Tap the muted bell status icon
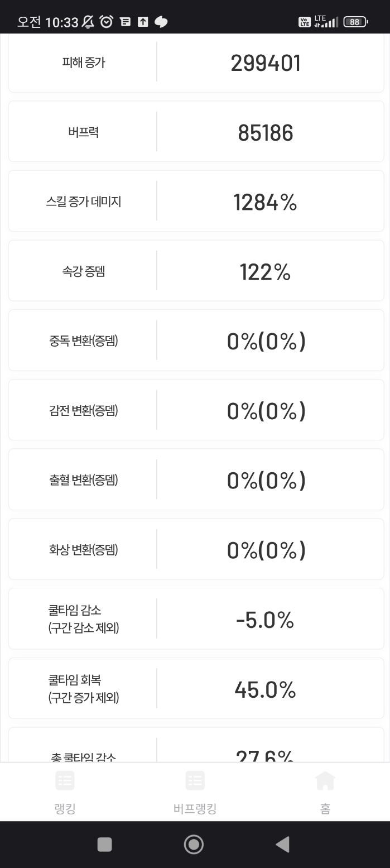Image resolution: width=390 pixels, height=868 pixels. tap(88, 22)
